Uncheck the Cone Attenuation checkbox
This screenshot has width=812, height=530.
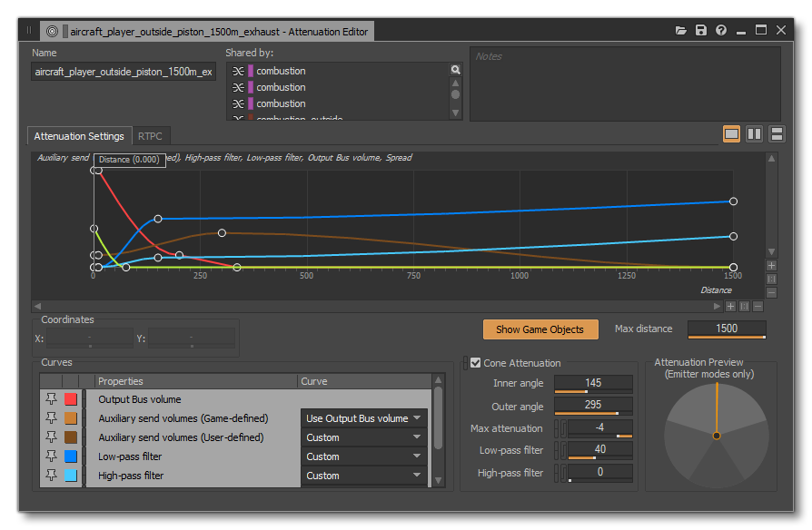point(476,363)
